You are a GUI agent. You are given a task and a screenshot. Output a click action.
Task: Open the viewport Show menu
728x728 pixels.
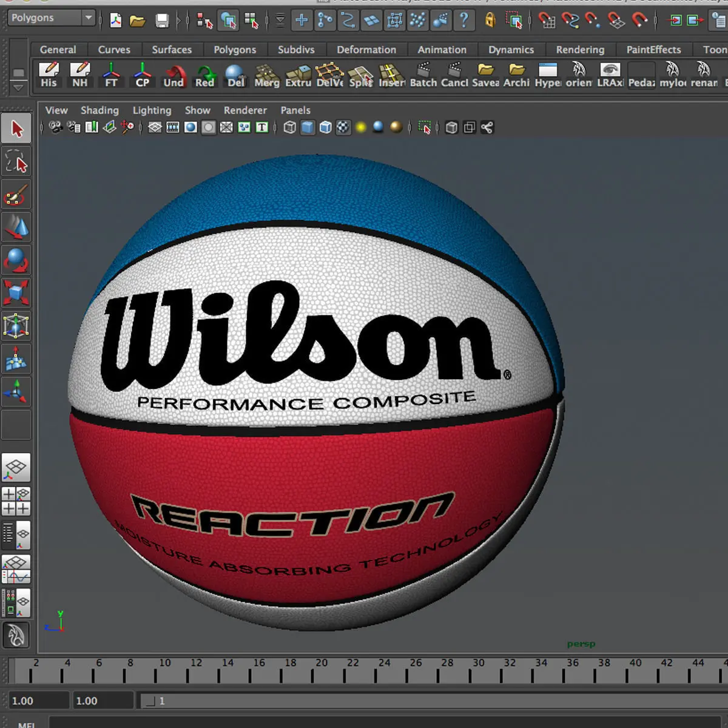point(197,110)
